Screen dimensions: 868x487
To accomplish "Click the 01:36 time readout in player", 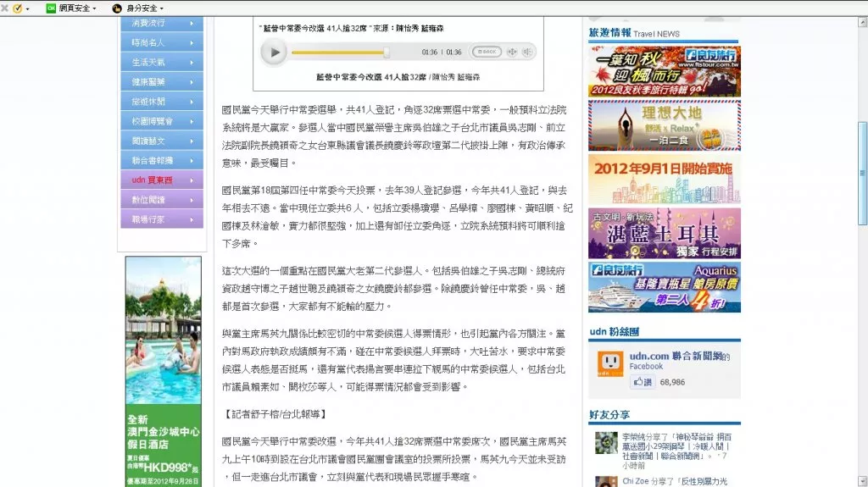I will pos(441,52).
